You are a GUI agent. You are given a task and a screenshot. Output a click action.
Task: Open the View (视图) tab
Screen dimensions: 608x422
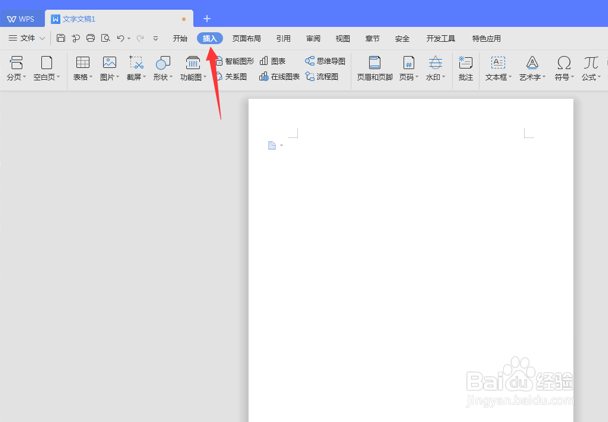pos(343,38)
